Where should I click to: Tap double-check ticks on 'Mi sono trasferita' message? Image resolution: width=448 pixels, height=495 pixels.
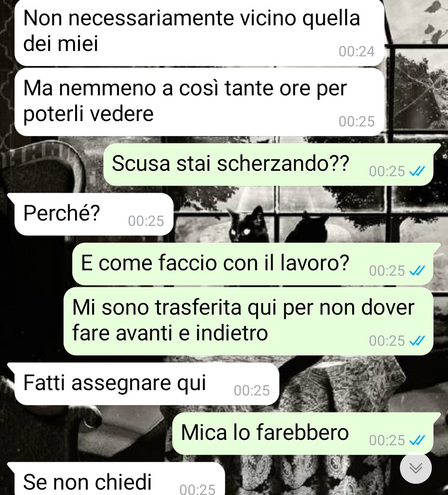[x=417, y=341]
